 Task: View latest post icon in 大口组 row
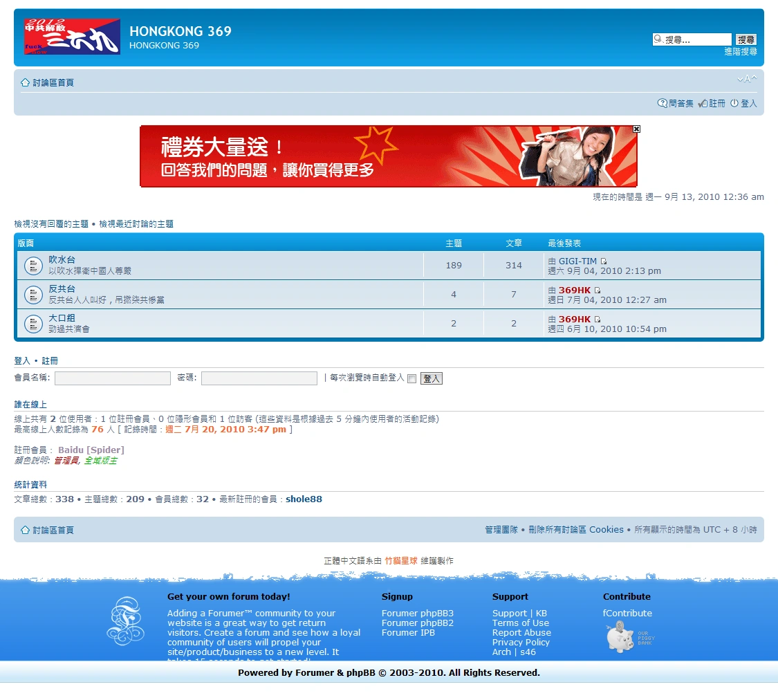598,320
